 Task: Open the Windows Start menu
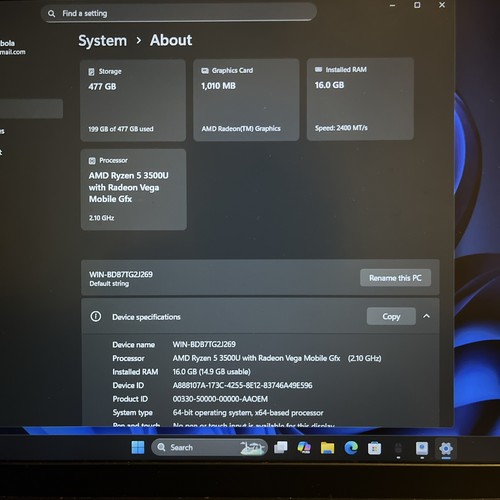point(138,447)
